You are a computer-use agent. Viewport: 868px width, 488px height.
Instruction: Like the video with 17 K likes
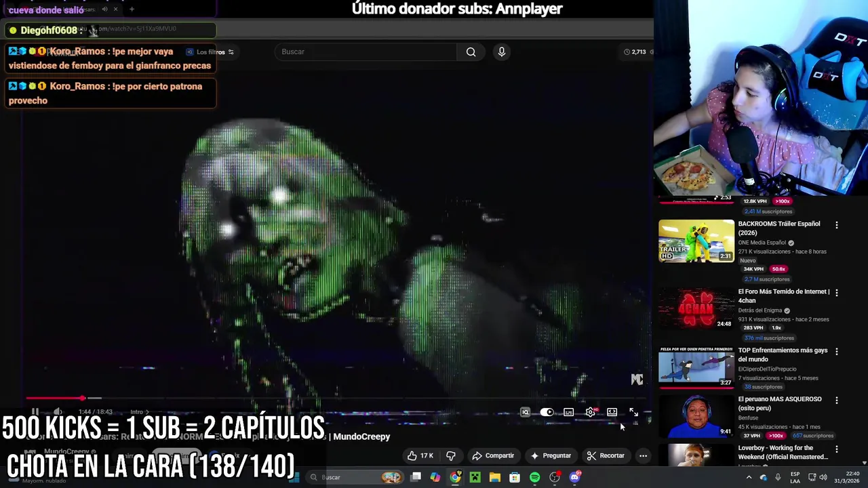(420, 455)
